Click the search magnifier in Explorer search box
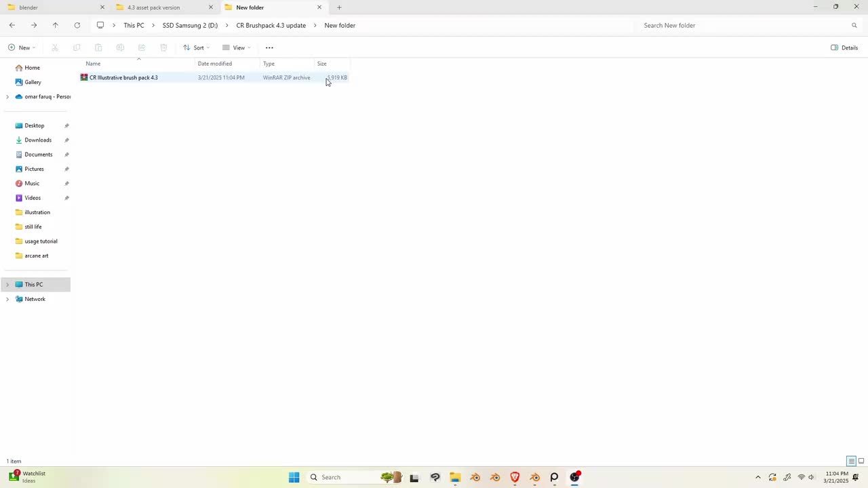 tap(854, 25)
